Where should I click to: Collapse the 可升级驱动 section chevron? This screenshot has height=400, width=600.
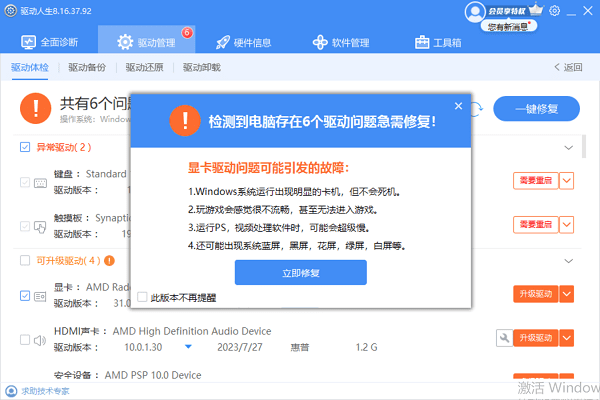pyautogui.click(x=569, y=261)
